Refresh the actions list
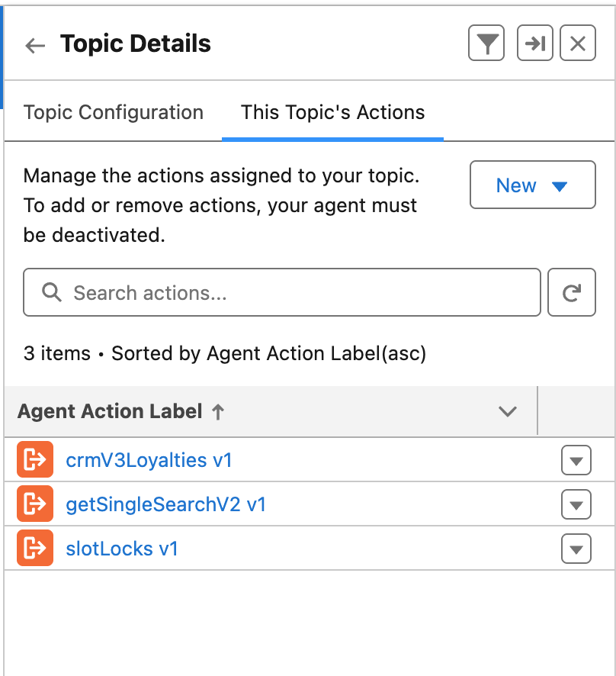616x676 pixels. tap(572, 293)
